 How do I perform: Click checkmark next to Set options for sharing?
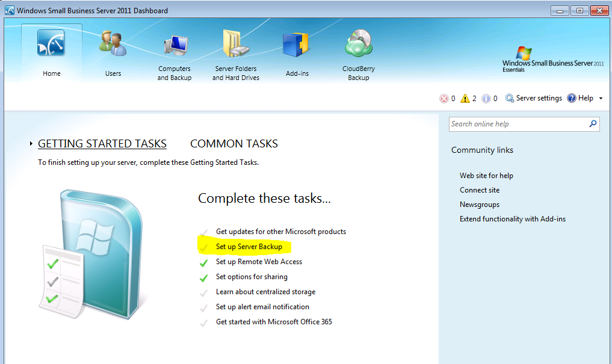(x=203, y=278)
